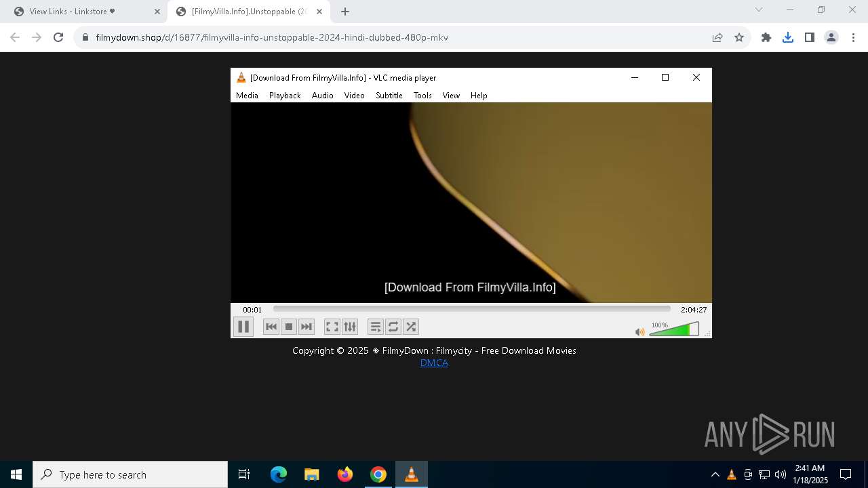Adjust the VLC volume slider

[x=674, y=329]
